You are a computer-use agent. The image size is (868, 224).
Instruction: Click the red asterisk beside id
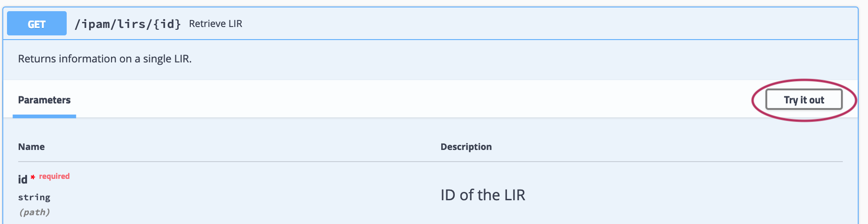tap(33, 177)
